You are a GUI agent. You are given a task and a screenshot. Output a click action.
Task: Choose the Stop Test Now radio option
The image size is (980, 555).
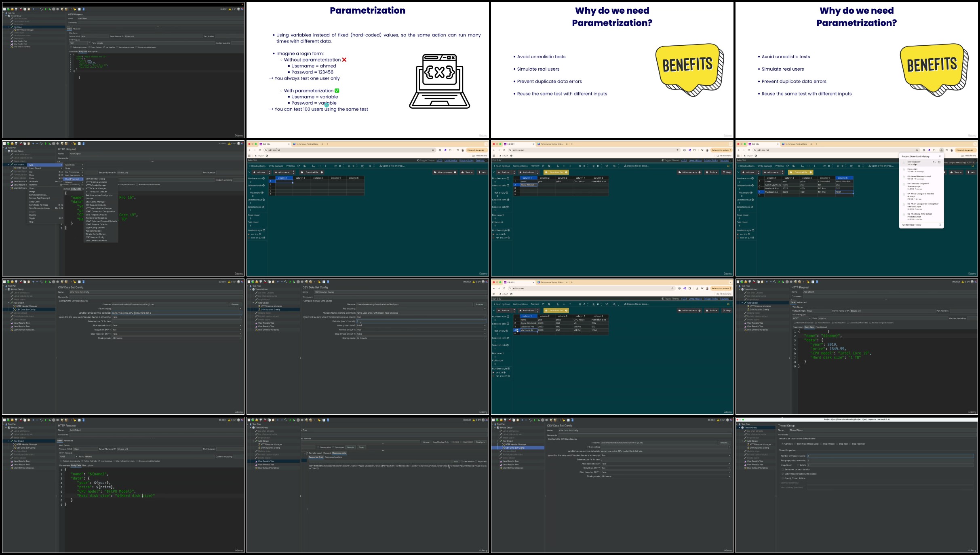point(851,444)
